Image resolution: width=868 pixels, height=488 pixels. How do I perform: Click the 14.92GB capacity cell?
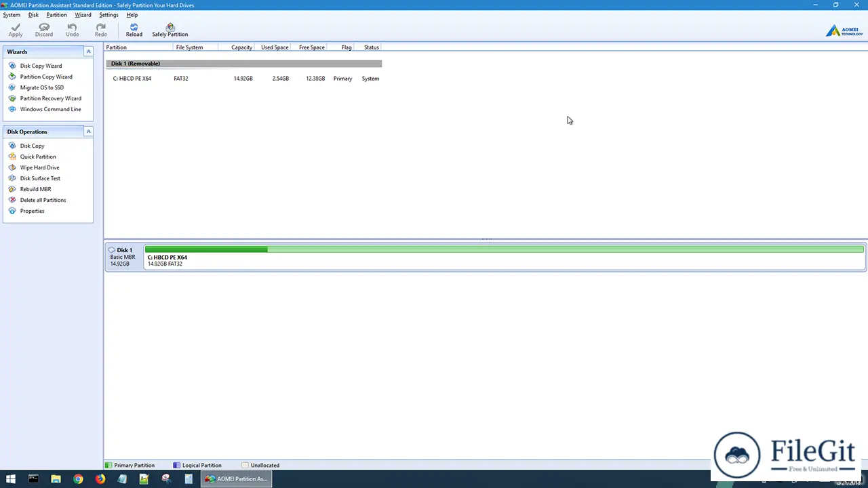point(243,79)
